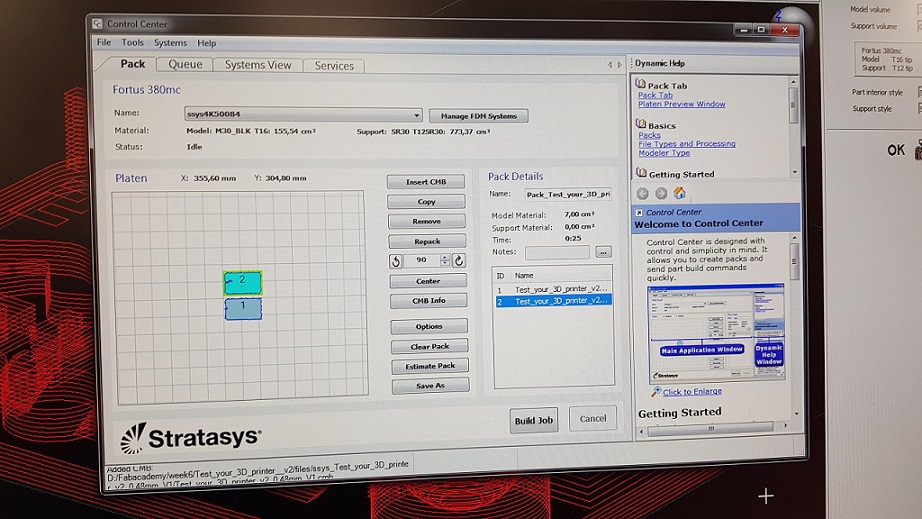The image size is (922, 519).
Task: Click the CMB Info button
Action: [x=429, y=300]
